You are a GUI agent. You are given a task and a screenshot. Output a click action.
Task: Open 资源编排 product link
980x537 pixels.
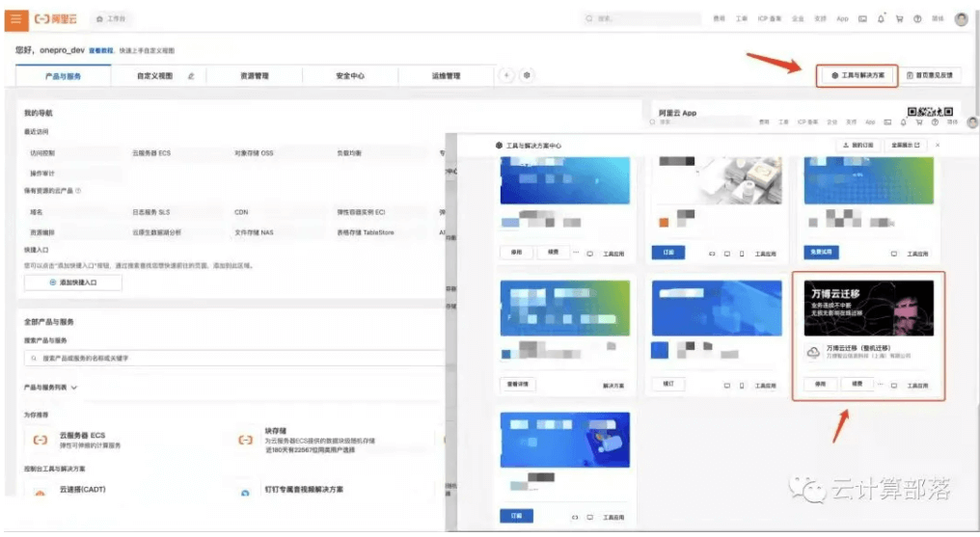click(x=42, y=232)
